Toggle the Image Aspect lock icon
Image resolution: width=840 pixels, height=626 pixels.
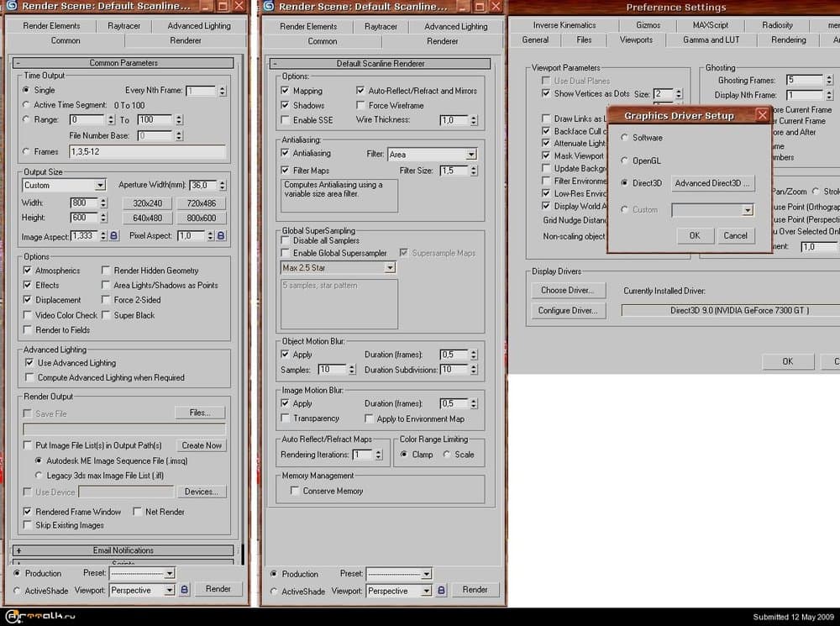pos(114,236)
